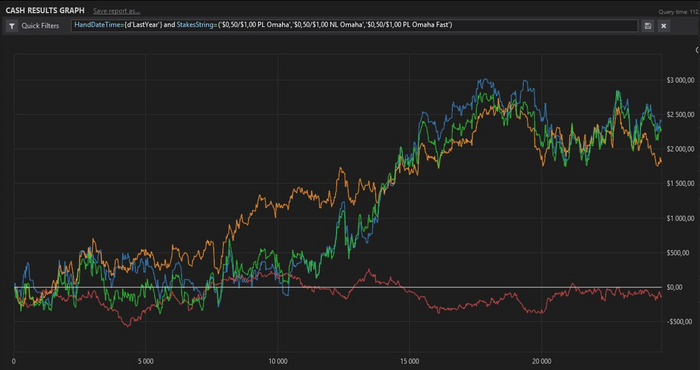
Task: Click the 10 000 hands axis label
Action: pyautogui.click(x=278, y=360)
